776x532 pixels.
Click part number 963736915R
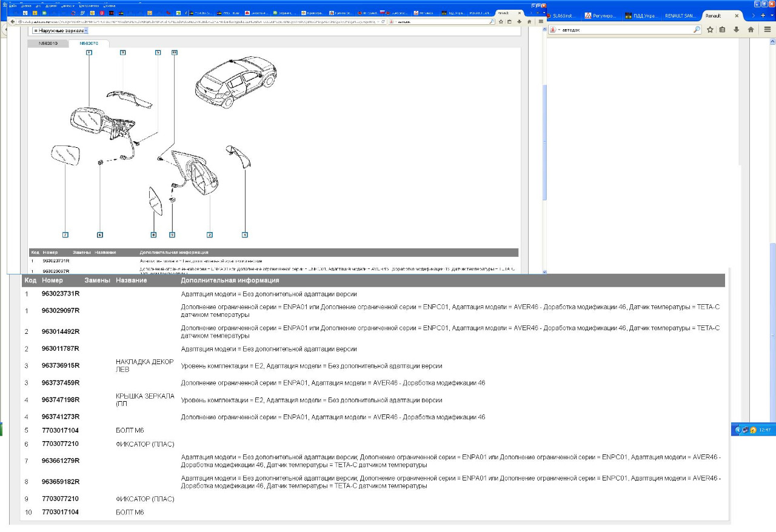[x=61, y=365]
